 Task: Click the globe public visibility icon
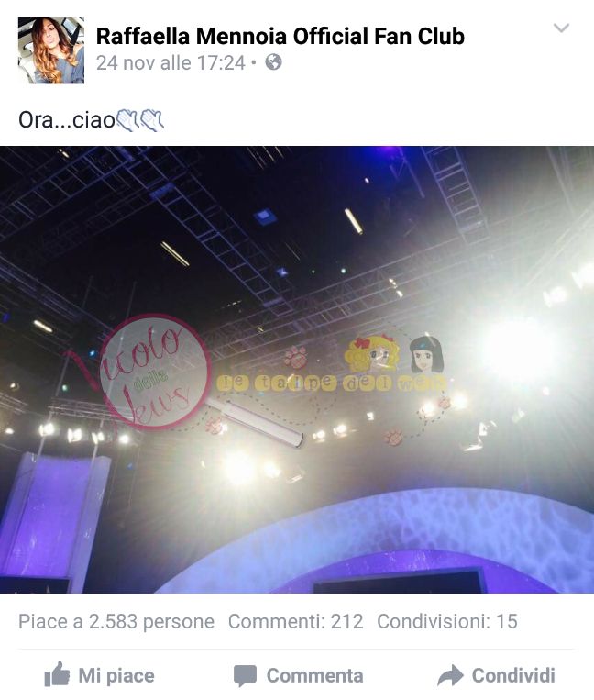(273, 62)
